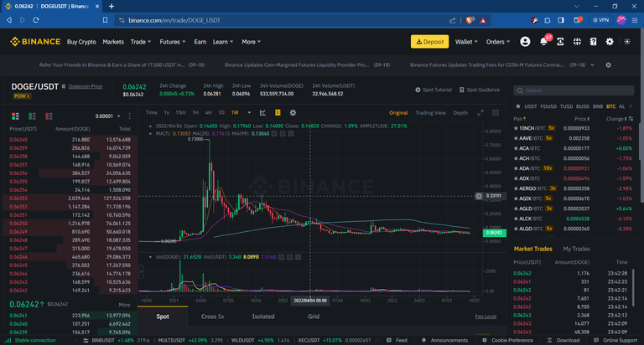Click the More link under order book
This screenshot has height=345, width=644.
pyautogui.click(x=124, y=305)
